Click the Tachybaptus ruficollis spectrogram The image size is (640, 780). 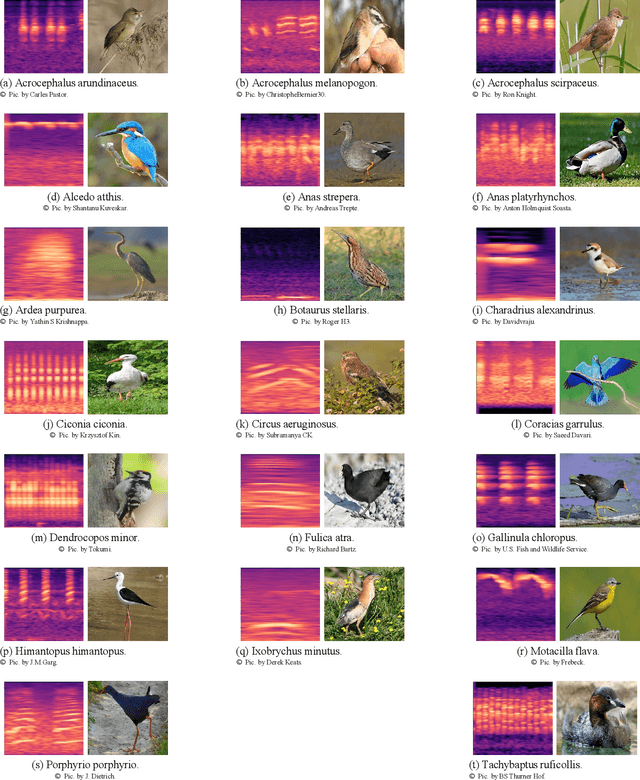point(513,718)
